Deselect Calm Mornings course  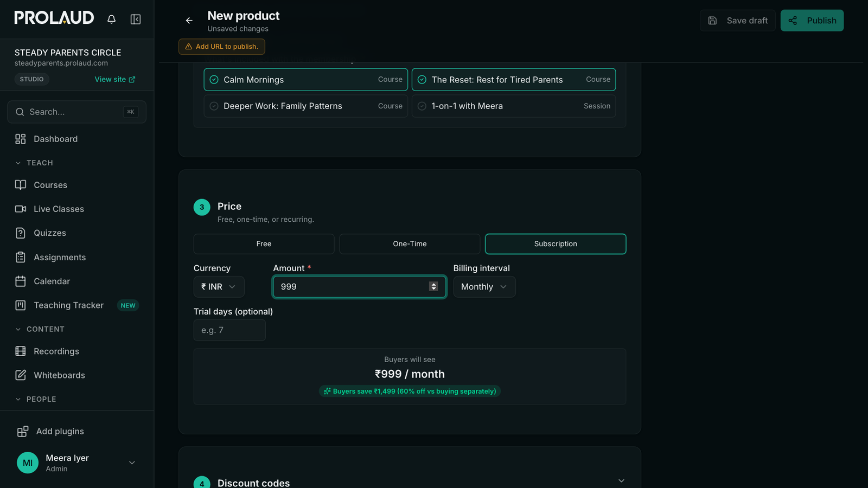(x=306, y=80)
